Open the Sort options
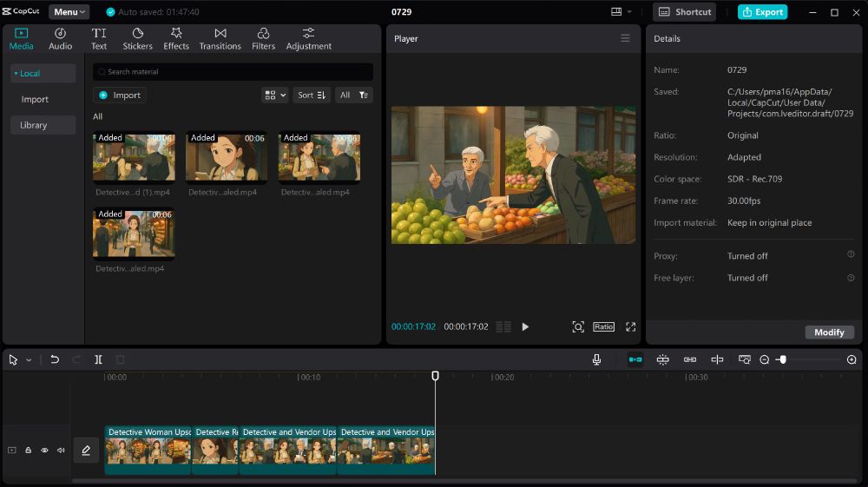 (x=311, y=95)
